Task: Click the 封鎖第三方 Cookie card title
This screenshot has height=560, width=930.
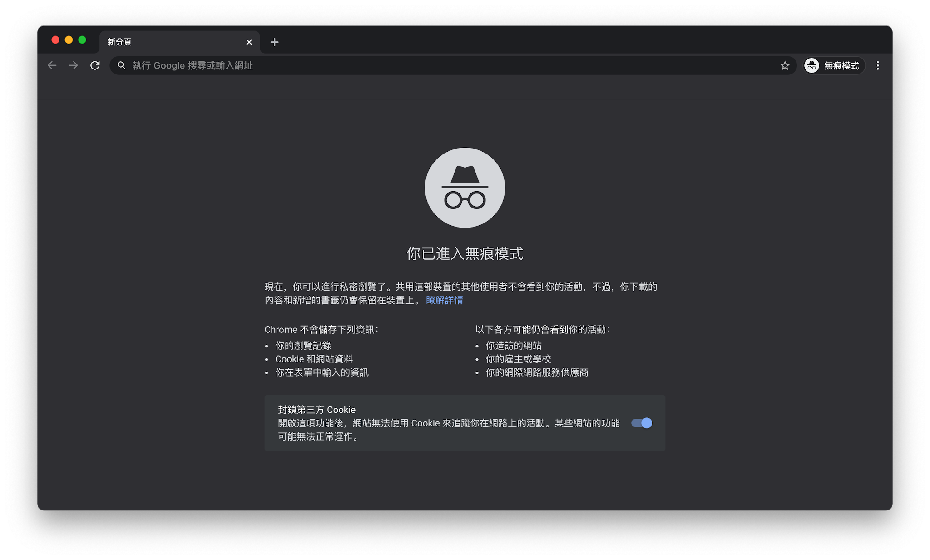Action: 317,410
